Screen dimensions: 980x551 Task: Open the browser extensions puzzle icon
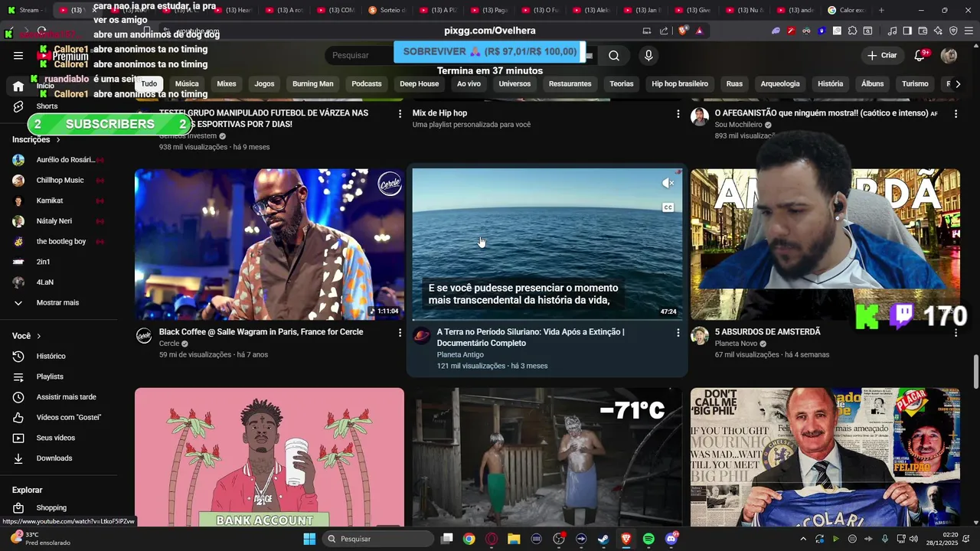click(x=851, y=31)
